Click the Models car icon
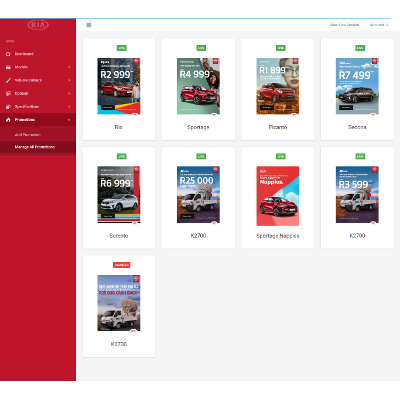This screenshot has height=400, width=400. (x=8, y=67)
